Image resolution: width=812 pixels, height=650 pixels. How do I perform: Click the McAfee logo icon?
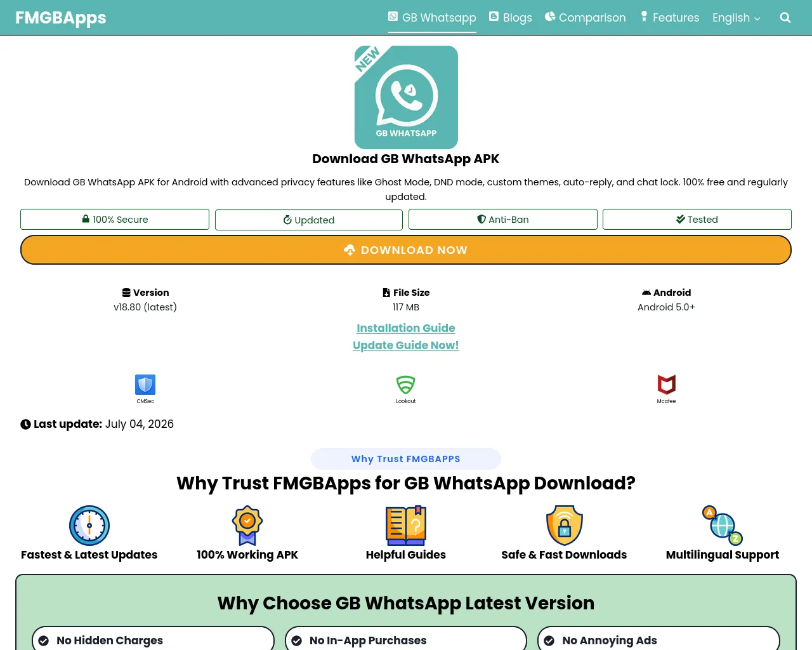(x=667, y=385)
